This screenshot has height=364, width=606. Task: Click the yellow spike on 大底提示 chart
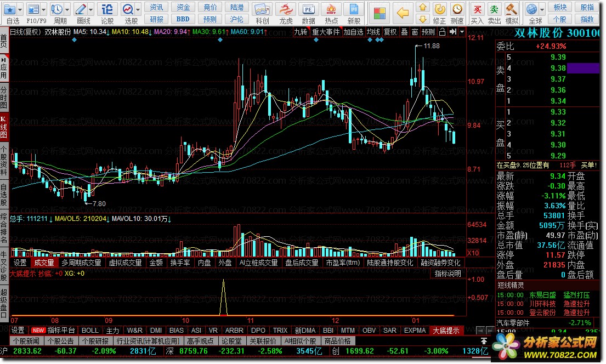click(x=223, y=298)
